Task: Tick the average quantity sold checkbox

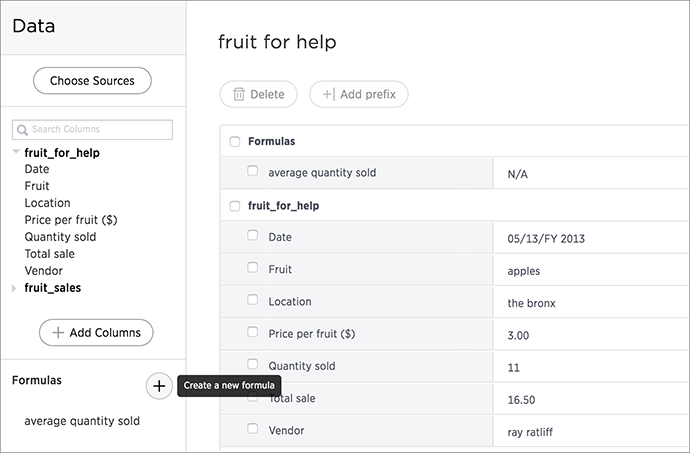Action: click(x=253, y=170)
